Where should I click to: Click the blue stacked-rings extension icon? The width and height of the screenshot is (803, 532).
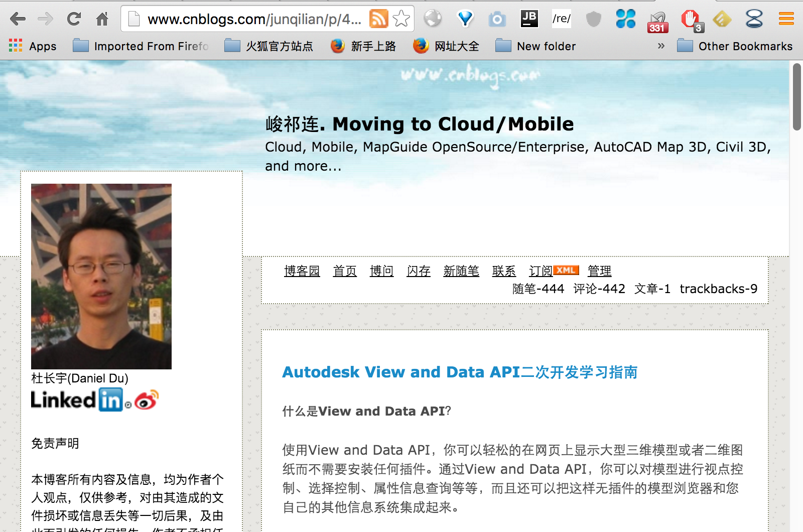[x=754, y=19]
